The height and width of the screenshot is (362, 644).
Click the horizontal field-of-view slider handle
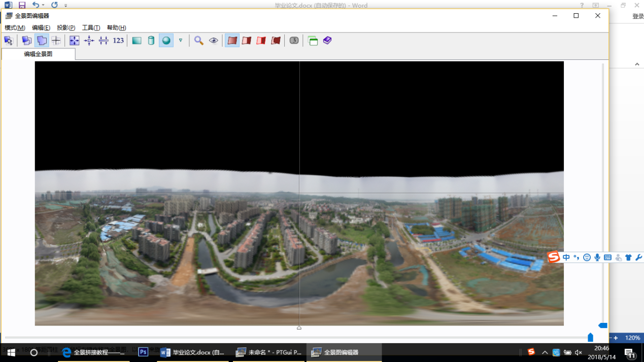(590, 338)
